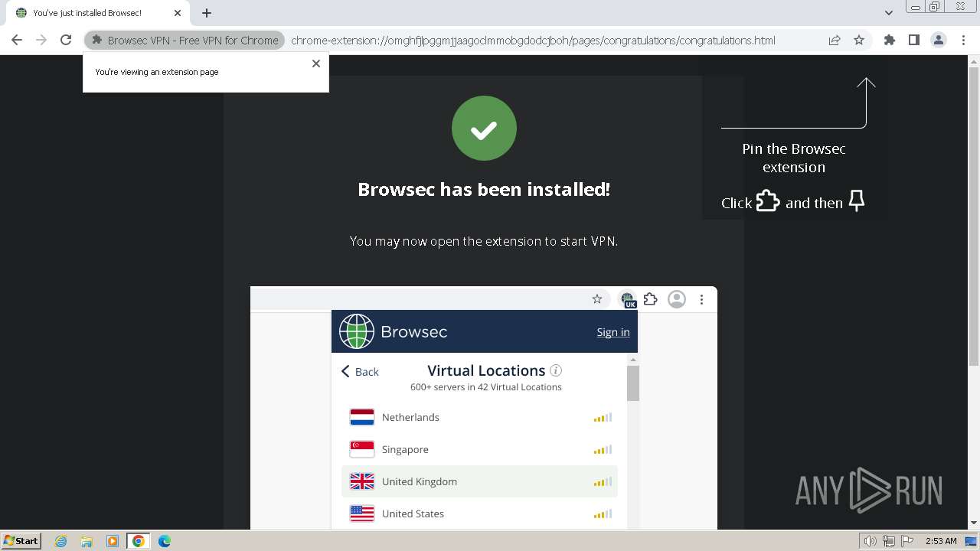The height and width of the screenshot is (551, 980).
Task: Click the Browsec UK extension icon in preview
Action: point(628,299)
